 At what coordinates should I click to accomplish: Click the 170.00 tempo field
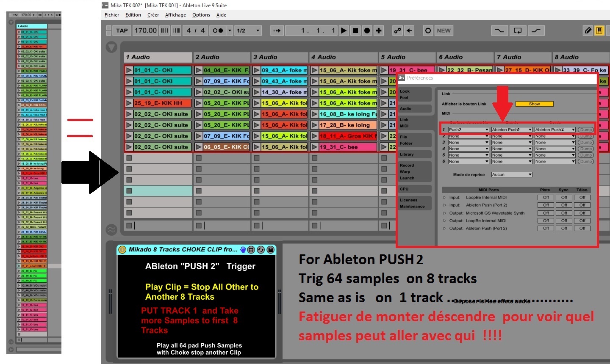tap(145, 30)
